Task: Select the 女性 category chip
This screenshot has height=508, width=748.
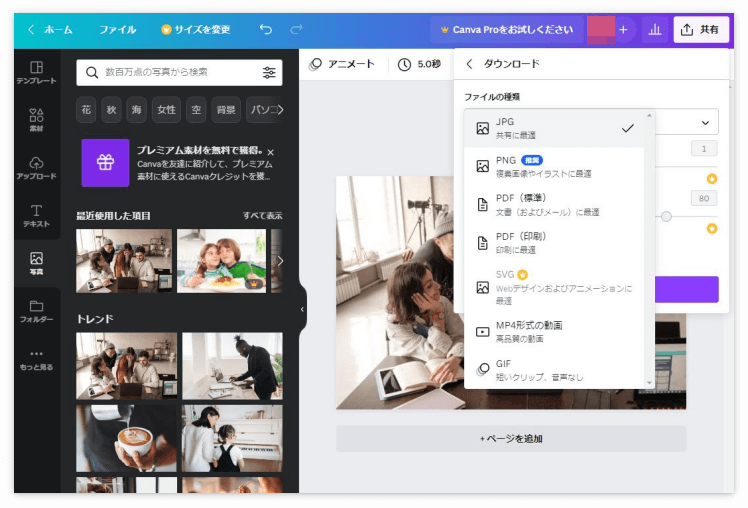Action: point(166,110)
